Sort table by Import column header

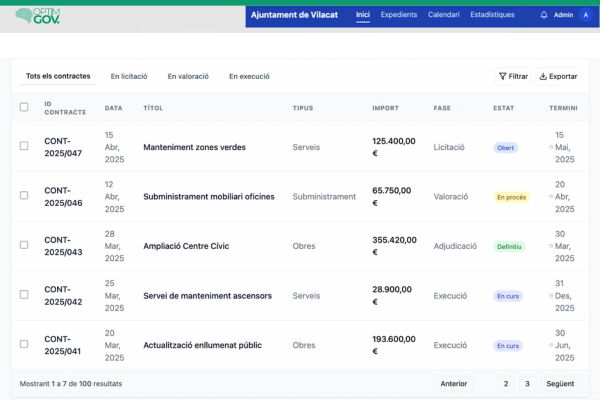tap(385, 107)
